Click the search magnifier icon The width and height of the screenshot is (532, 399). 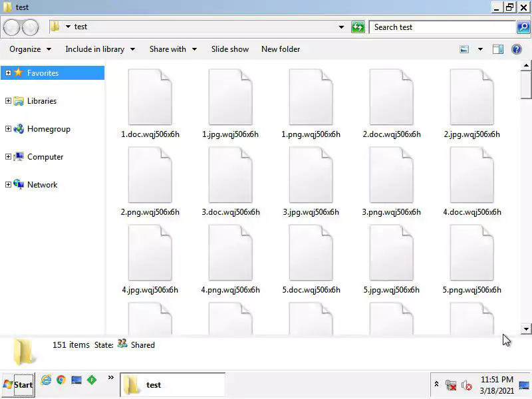[523, 27]
